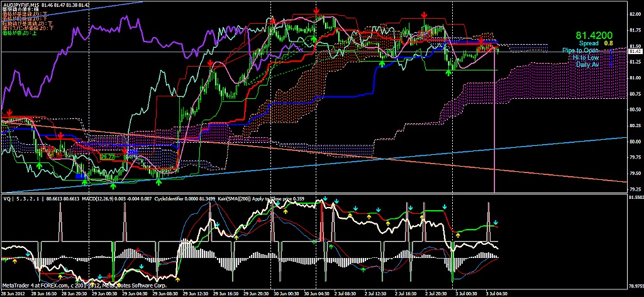Click the leftmost red sell arrow on chart

click(x=9, y=112)
